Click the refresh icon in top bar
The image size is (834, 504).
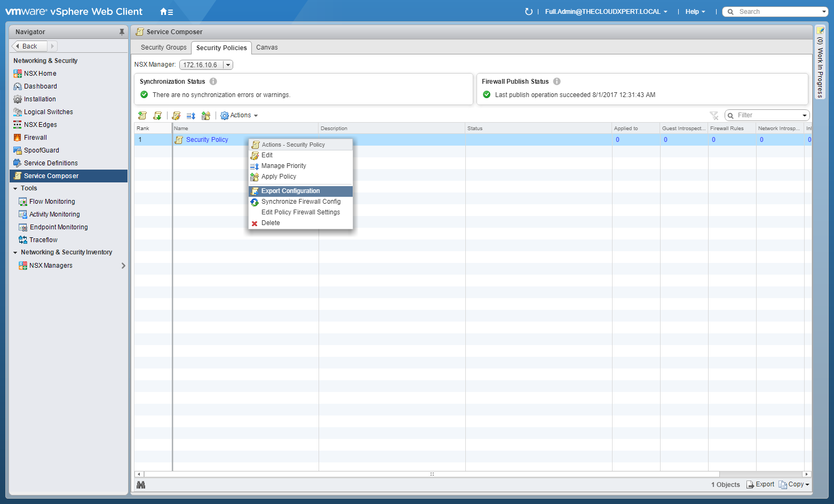click(528, 12)
